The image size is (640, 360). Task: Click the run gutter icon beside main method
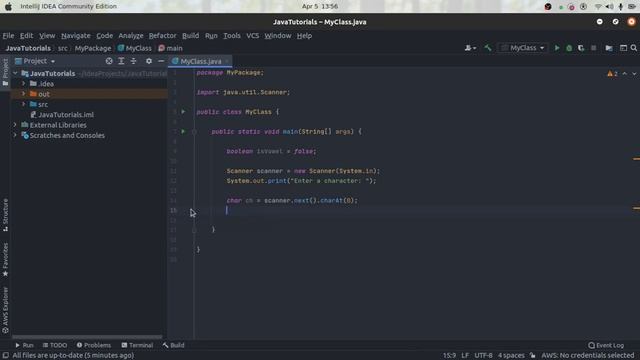pos(183,131)
